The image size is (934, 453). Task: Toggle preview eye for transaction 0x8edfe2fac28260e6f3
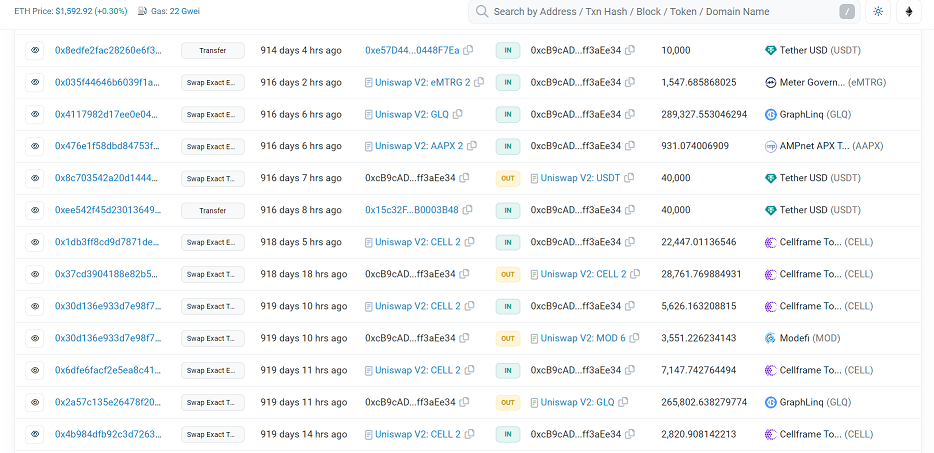[x=35, y=50]
